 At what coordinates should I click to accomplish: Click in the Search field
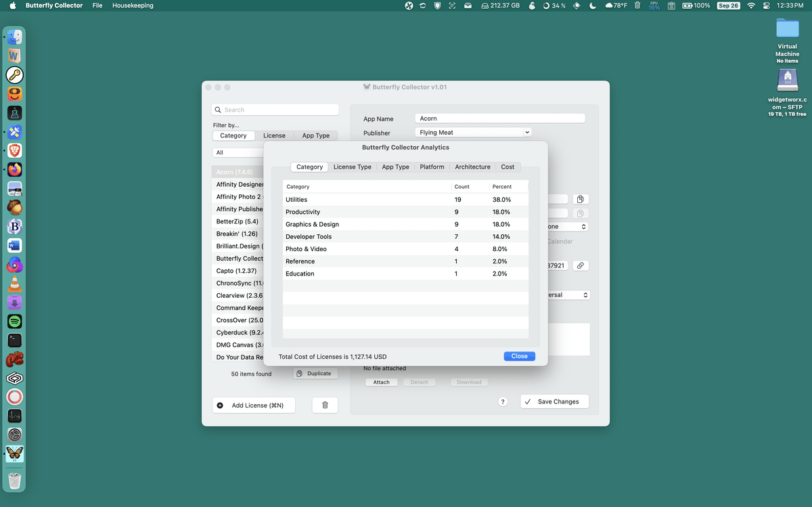point(275,110)
